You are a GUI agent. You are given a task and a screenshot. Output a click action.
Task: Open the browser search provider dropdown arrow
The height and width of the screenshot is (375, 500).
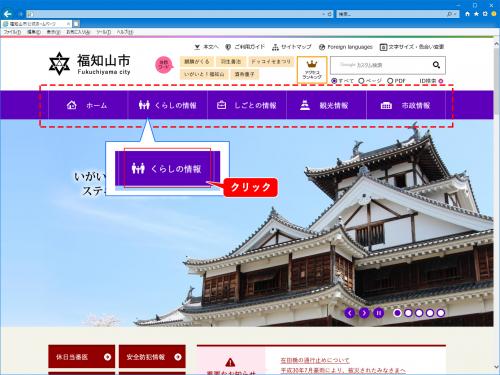coord(455,14)
